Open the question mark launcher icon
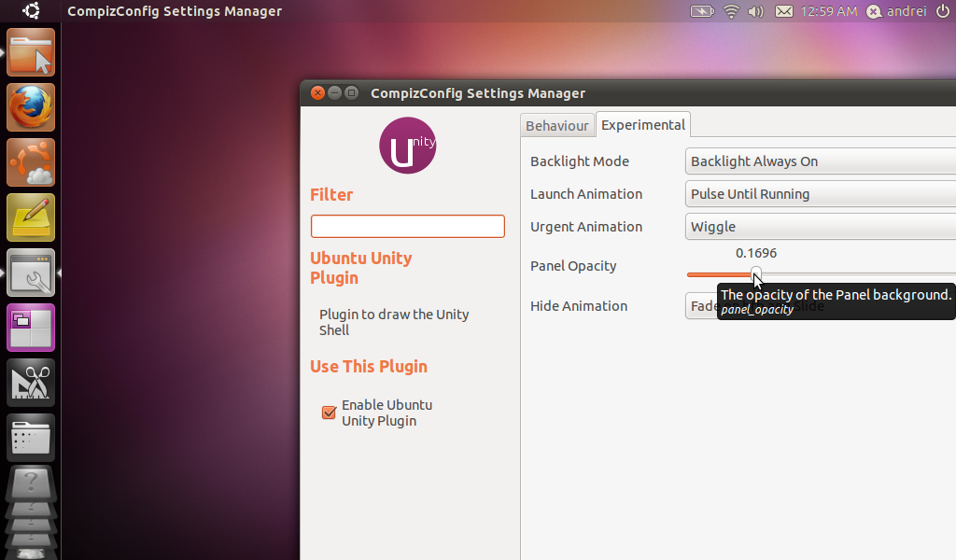The image size is (956, 560). click(x=31, y=485)
